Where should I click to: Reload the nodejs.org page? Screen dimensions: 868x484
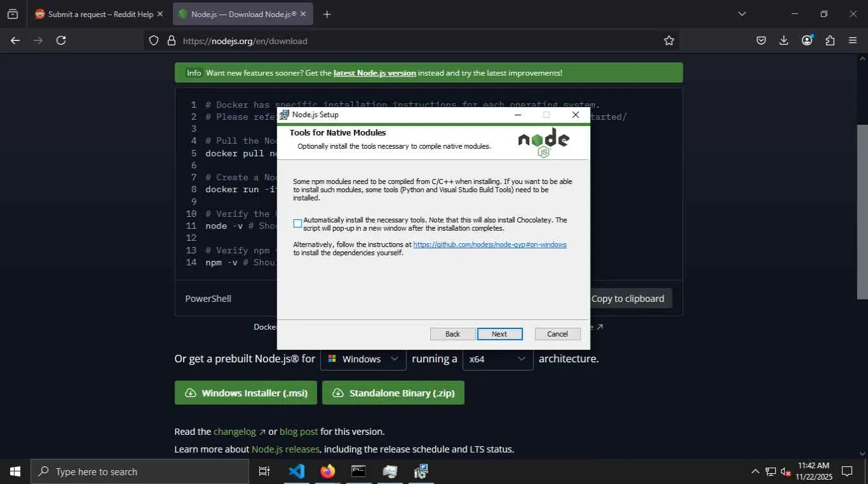(x=61, y=40)
